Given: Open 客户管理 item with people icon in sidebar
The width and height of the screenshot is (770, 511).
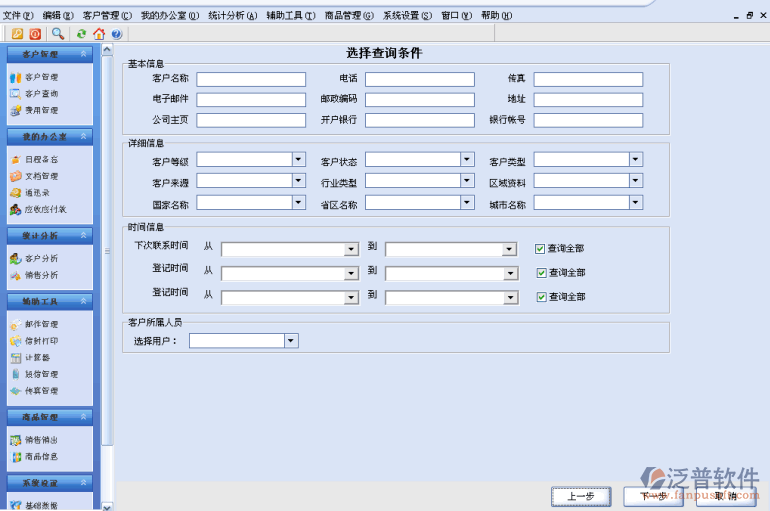Looking at the screenshot, I should 34,77.
